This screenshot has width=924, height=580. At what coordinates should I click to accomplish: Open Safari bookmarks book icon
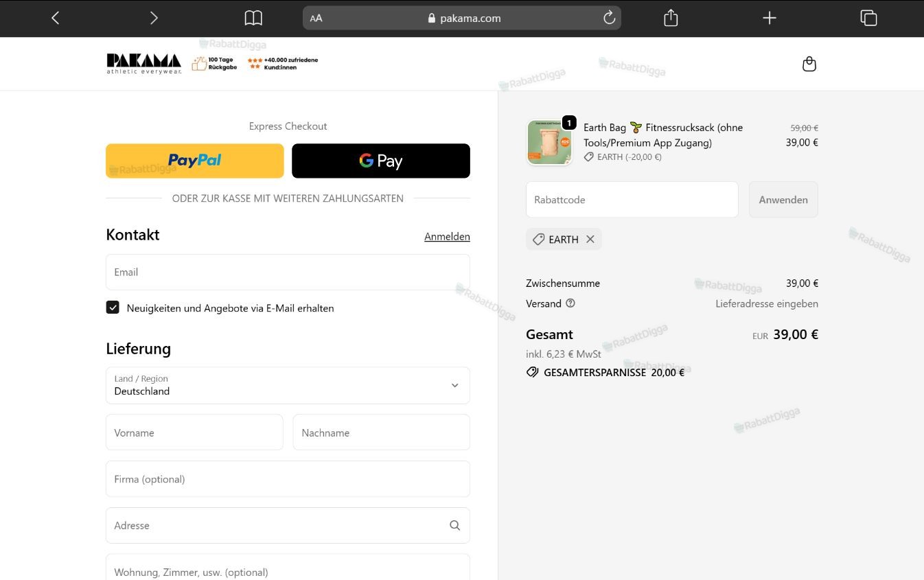coord(253,18)
